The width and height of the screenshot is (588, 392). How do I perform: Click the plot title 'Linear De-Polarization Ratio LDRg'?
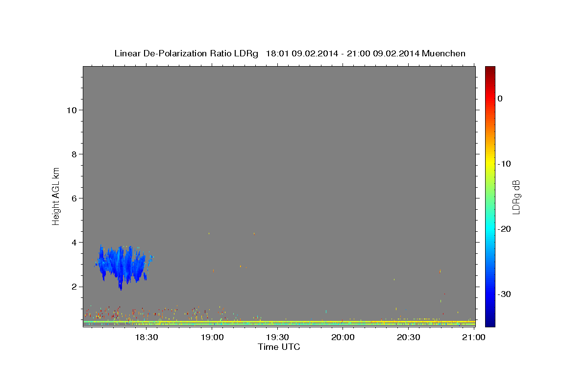click(186, 53)
